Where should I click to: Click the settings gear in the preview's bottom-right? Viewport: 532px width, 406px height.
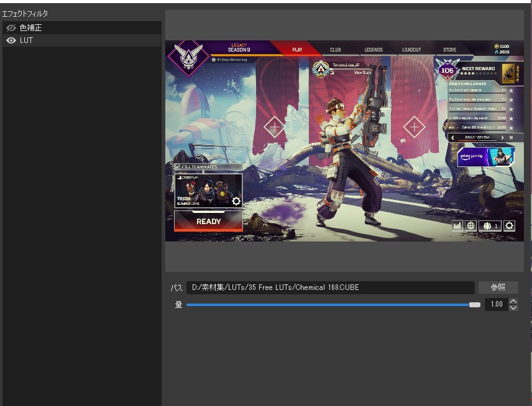pos(510,226)
